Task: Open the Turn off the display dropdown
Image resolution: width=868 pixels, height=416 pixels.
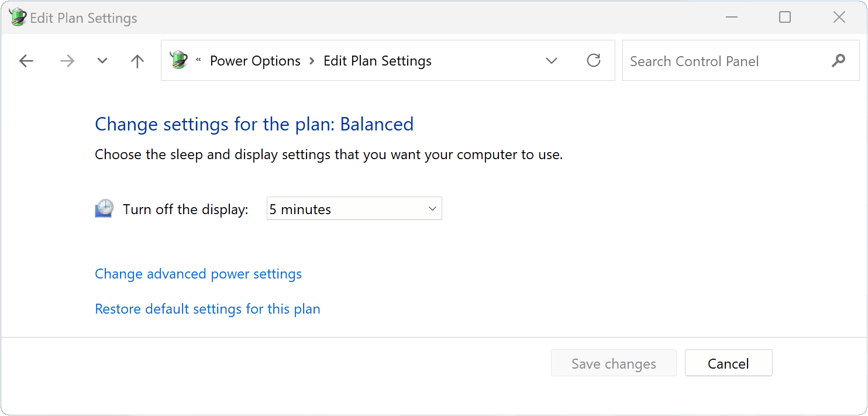Action: tap(354, 209)
